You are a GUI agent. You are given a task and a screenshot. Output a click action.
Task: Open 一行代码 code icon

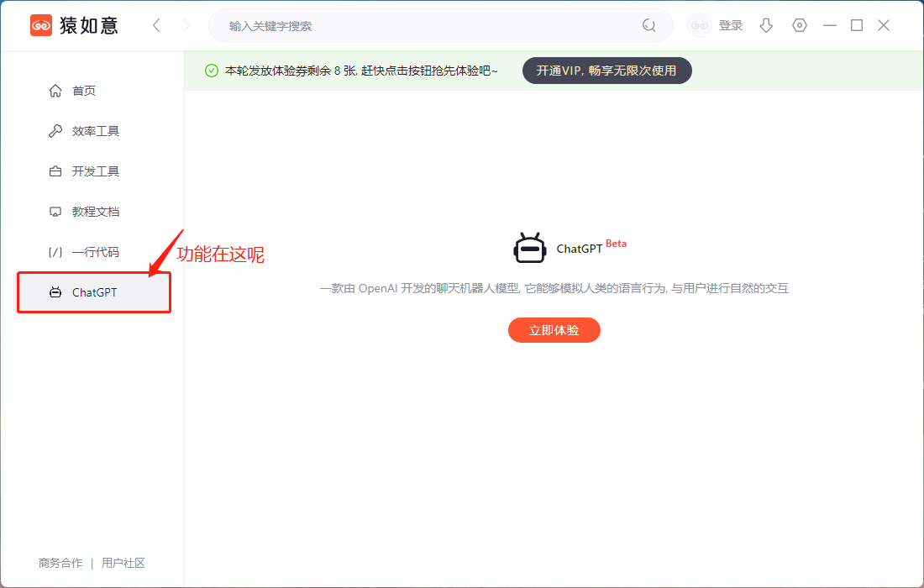[55, 251]
